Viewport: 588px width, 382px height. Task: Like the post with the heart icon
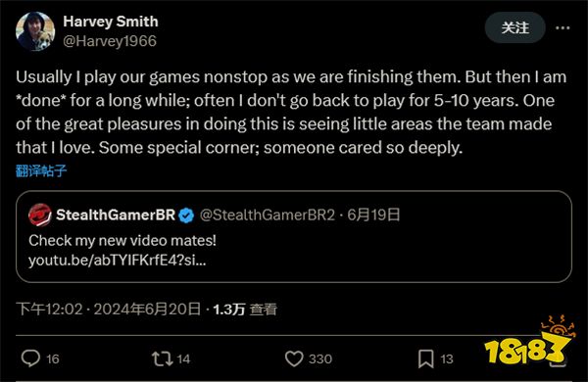(294, 358)
